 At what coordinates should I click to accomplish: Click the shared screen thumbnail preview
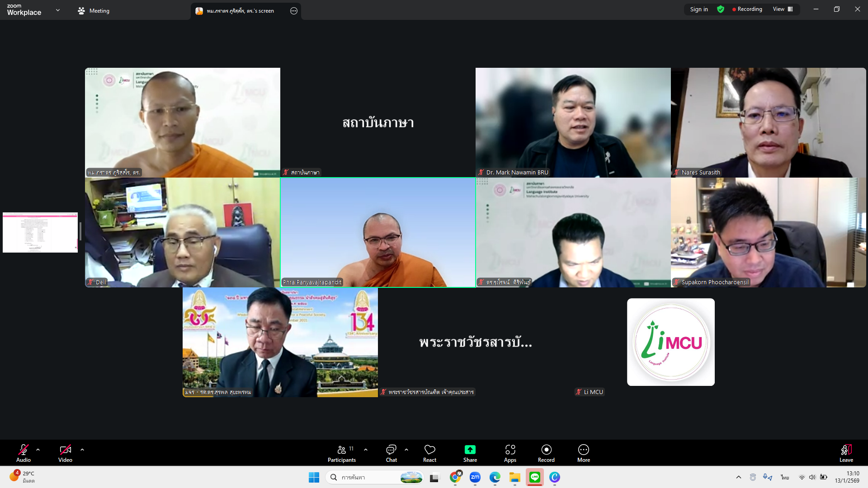[40, 232]
